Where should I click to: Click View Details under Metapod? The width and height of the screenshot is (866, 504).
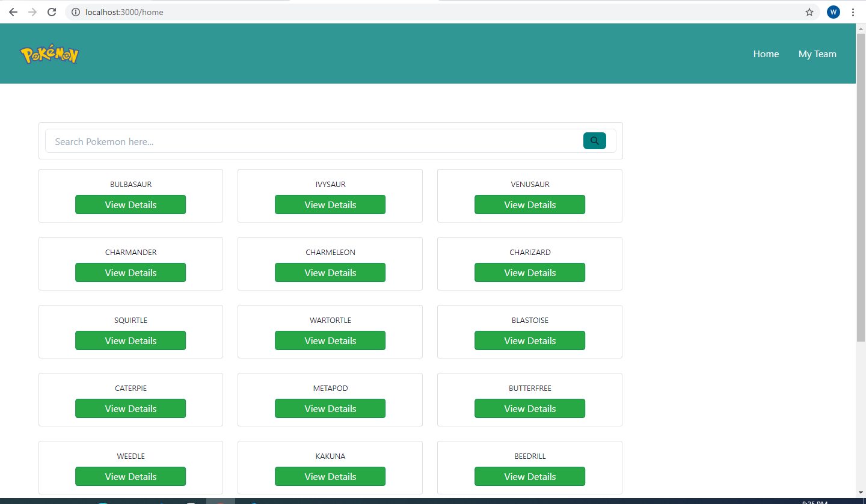coord(330,408)
